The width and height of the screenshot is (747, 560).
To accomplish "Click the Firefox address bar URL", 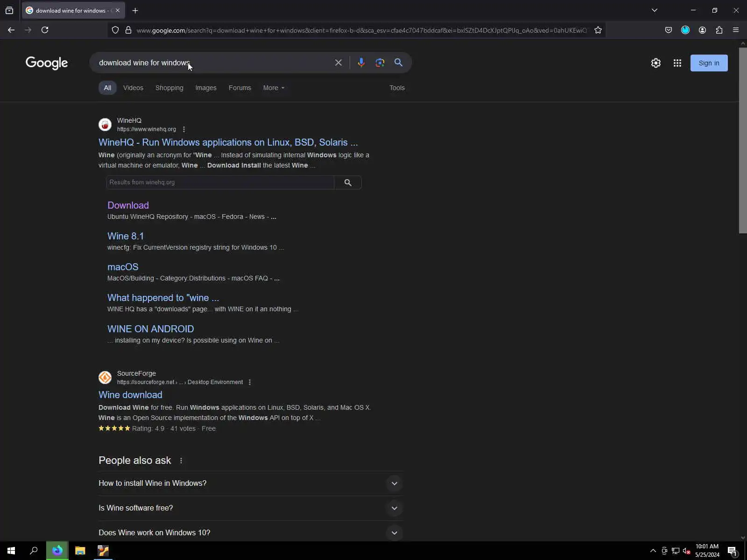I will pyautogui.click(x=362, y=30).
